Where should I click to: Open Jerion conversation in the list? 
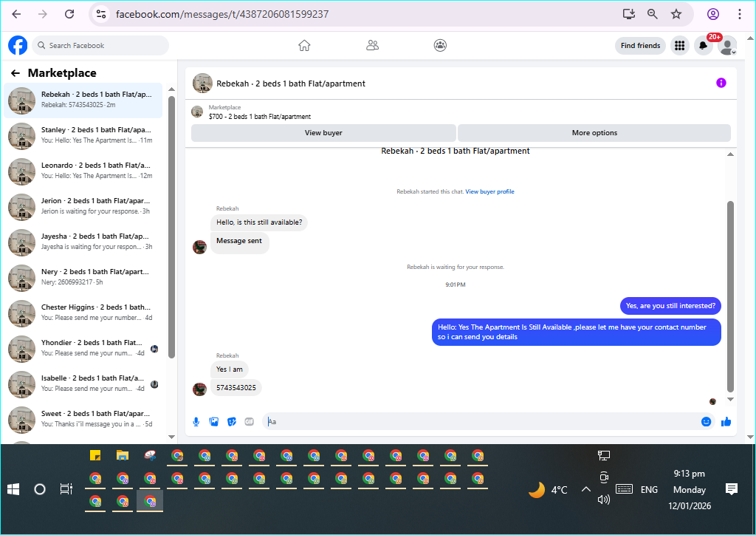pyautogui.click(x=83, y=206)
